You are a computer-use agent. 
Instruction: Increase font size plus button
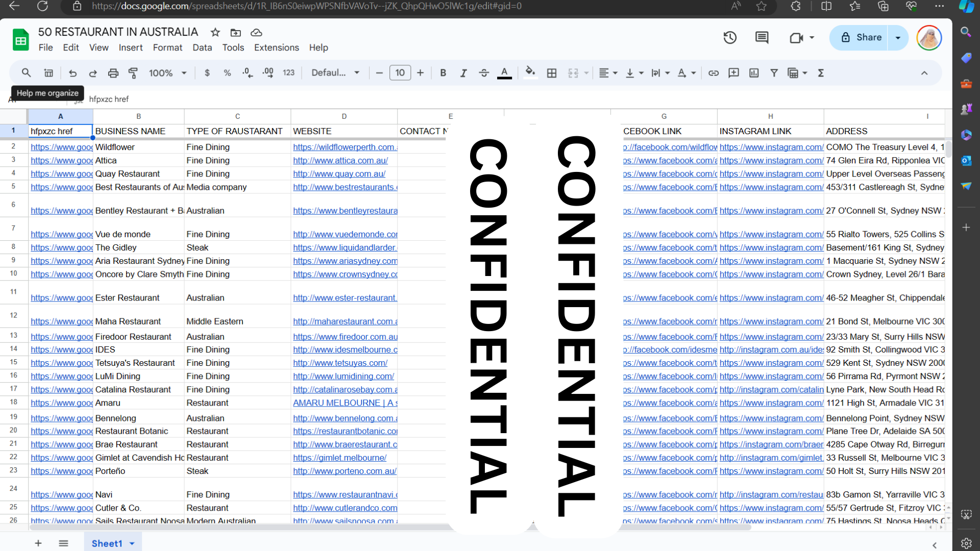420,73
